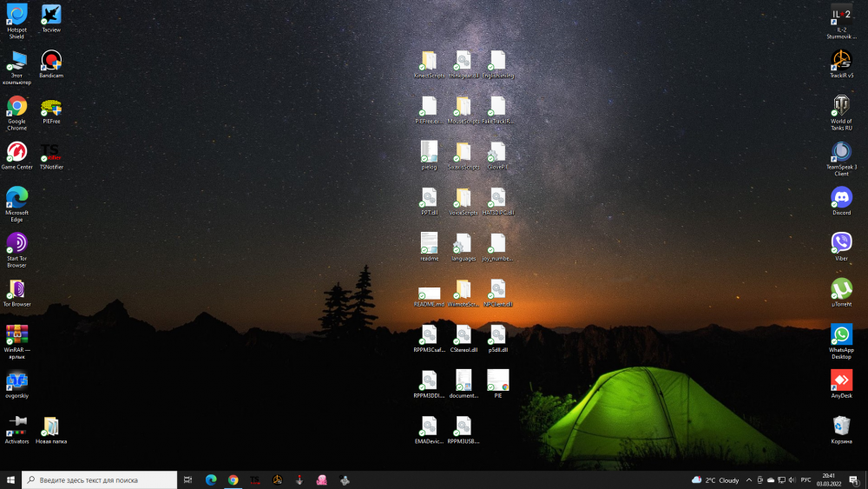Select the Bandicam desktop icon
The image size is (868, 489).
(x=51, y=61)
